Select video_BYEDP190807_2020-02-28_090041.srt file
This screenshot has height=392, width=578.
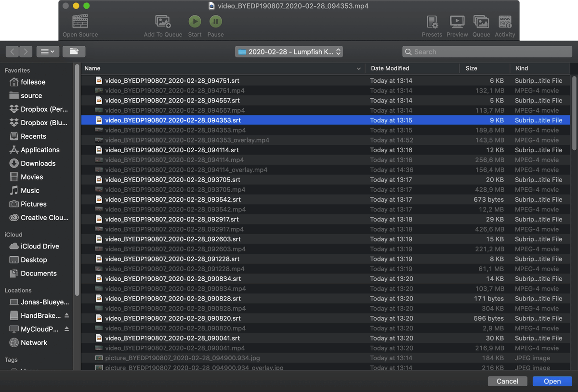(x=326, y=338)
